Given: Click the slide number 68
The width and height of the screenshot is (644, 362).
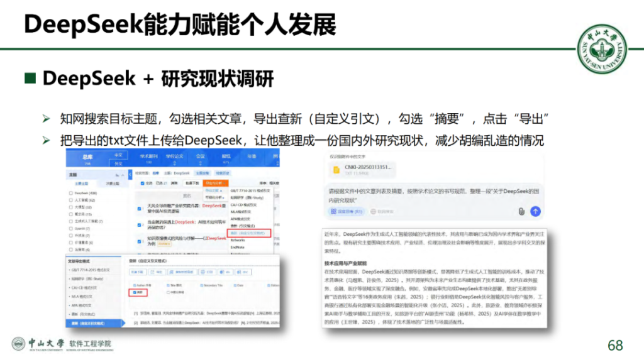Looking at the screenshot, I should click(x=615, y=346).
